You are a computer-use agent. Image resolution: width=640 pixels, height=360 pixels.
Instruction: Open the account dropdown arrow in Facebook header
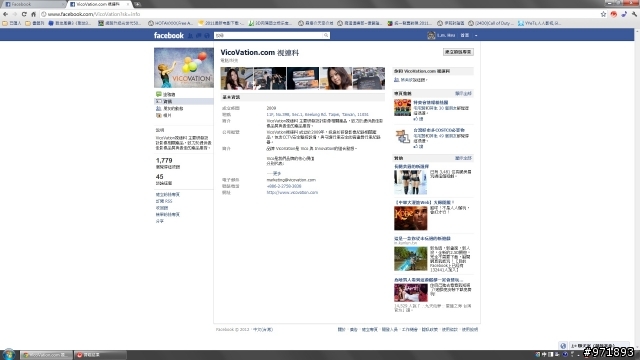coord(476,36)
